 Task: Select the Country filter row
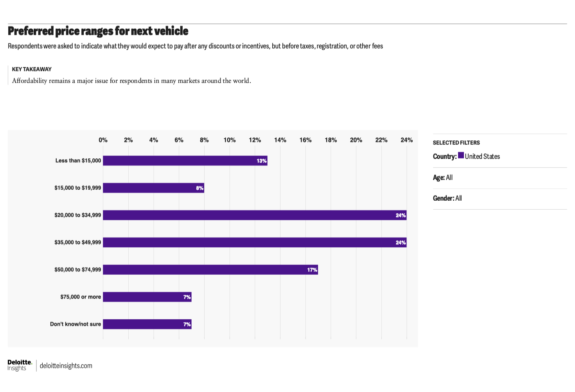[x=466, y=156]
